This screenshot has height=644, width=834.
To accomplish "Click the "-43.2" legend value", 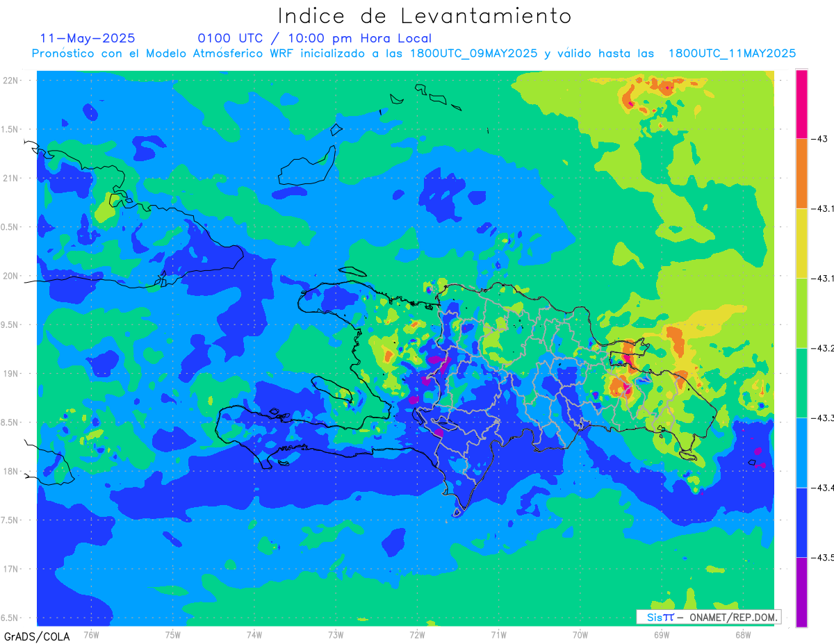I will (824, 348).
